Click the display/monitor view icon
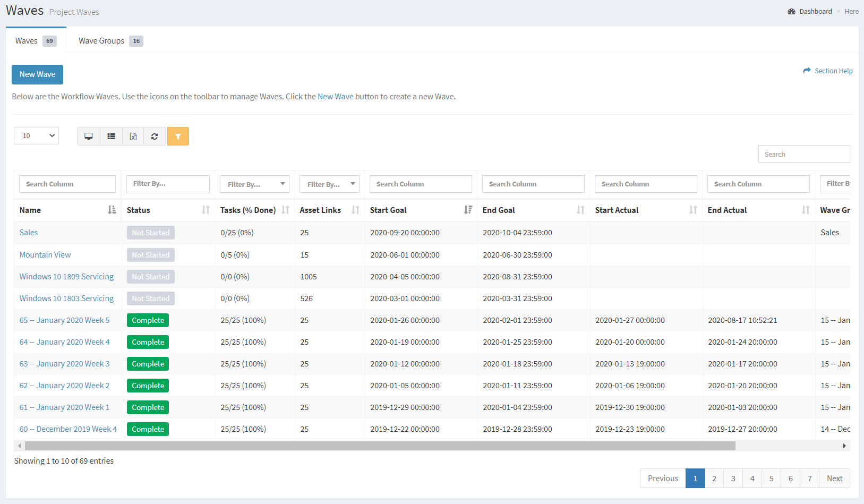Screen dimensions: 864x504 [x=88, y=136]
